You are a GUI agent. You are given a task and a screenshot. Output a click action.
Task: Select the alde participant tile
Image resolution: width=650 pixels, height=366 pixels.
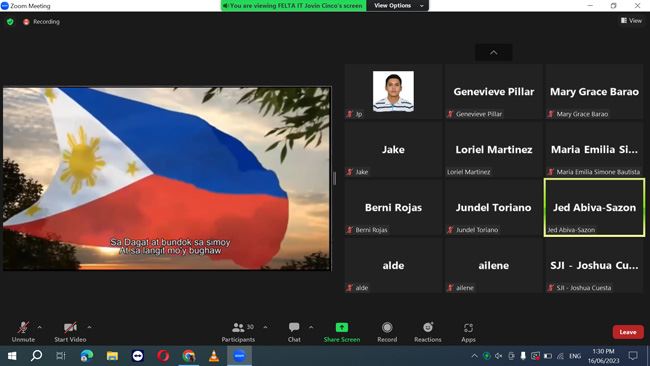tap(393, 266)
